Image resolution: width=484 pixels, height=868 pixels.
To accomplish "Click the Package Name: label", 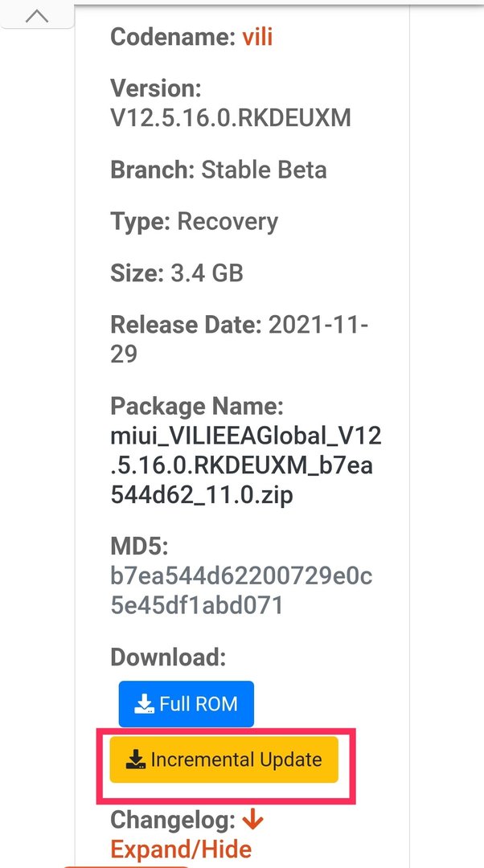I will point(197,407).
